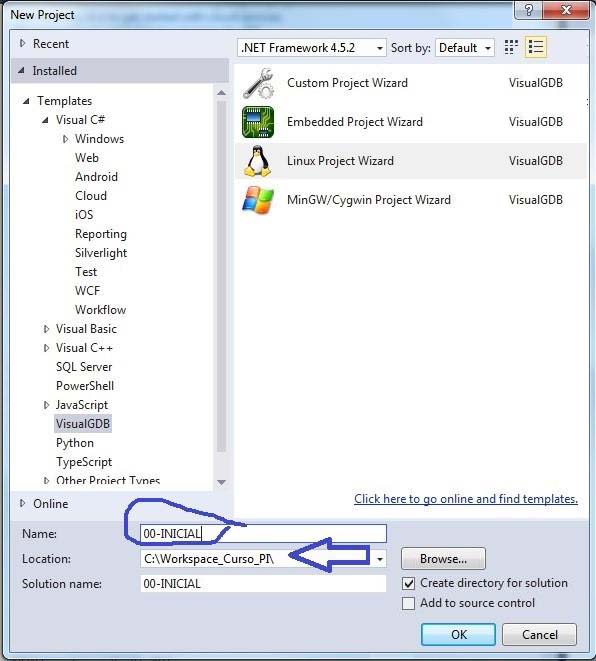Open the dialog help question mark
This screenshot has width=596, height=661.
tap(528, 9)
